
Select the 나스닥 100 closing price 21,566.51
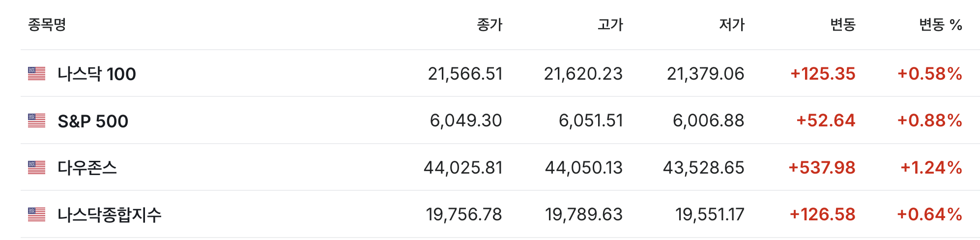(465, 74)
